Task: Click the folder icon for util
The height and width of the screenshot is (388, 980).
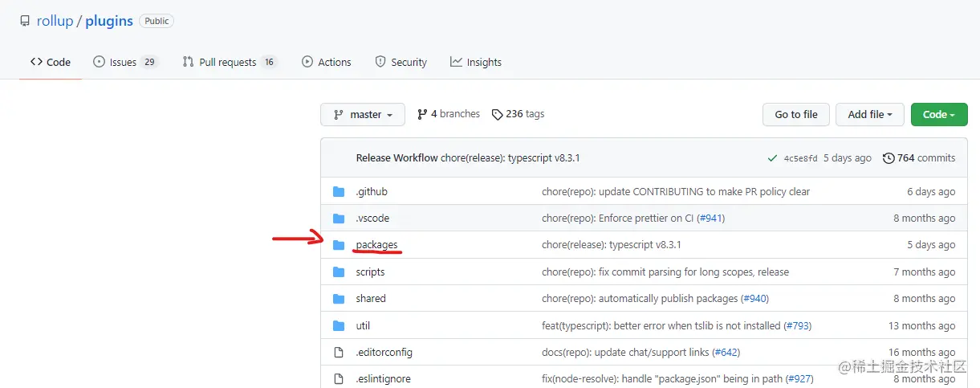Action: tap(339, 326)
